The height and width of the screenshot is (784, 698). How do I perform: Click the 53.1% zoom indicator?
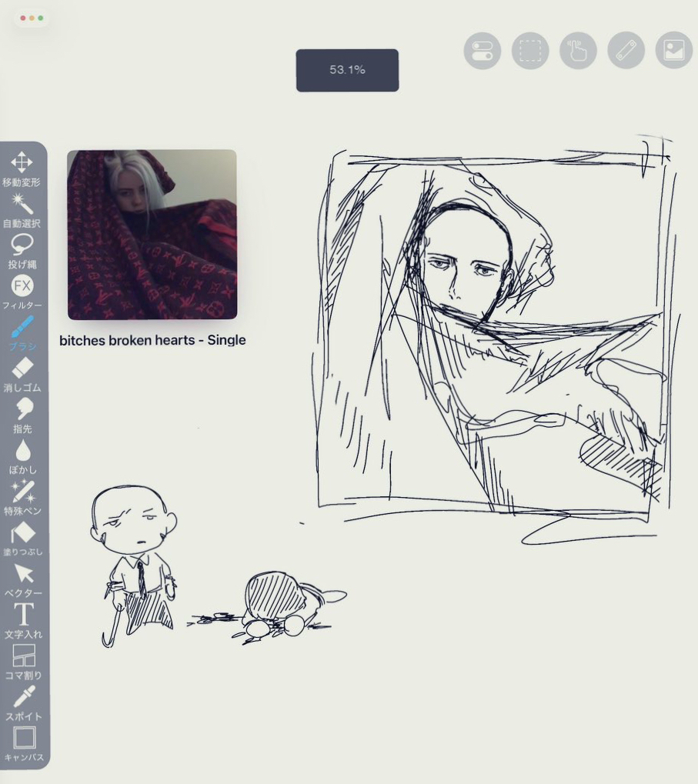347,70
